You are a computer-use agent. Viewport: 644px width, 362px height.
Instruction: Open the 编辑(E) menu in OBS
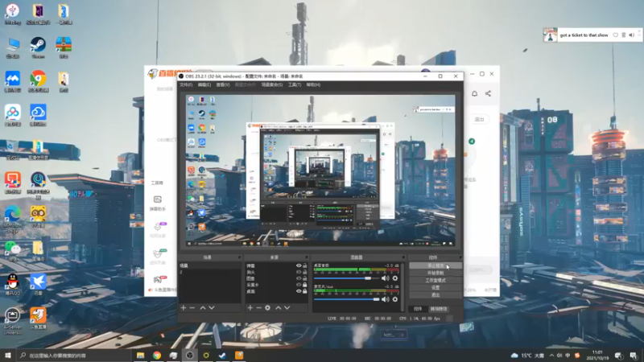(x=204, y=84)
